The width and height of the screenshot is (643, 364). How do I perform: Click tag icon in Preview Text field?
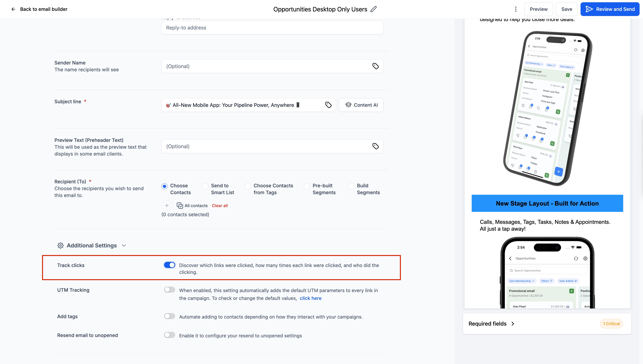(376, 146)
